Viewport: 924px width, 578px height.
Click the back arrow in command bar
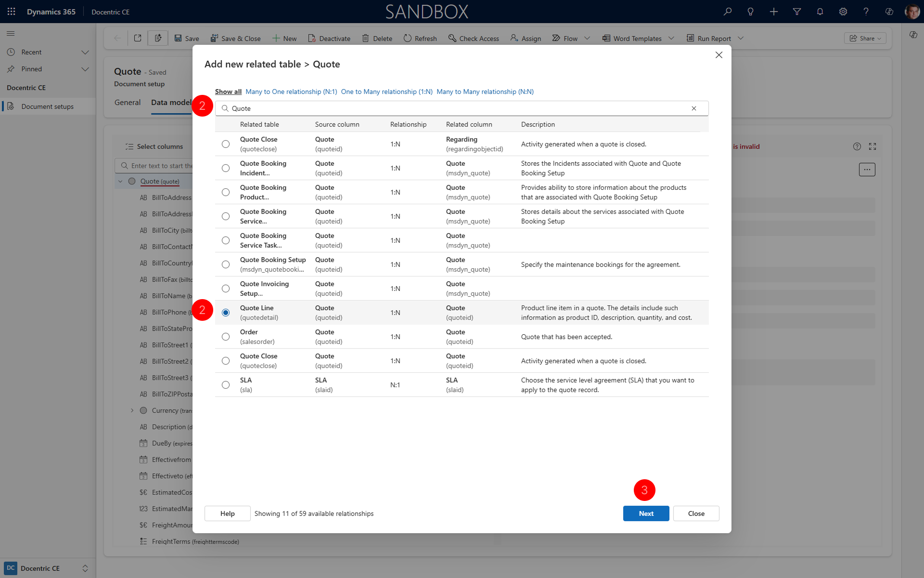tap(117, 38)
